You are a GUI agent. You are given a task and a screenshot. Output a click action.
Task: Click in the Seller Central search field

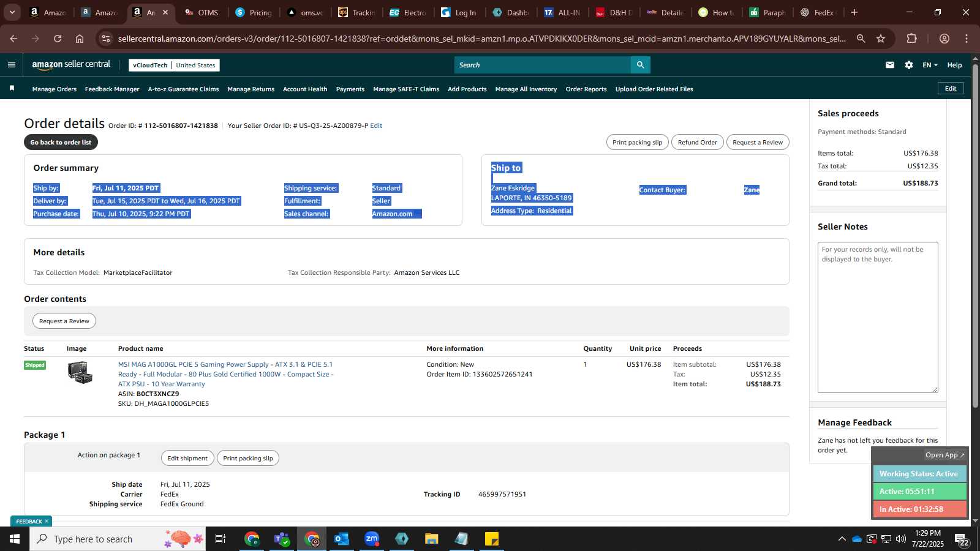tap(543, 65)
